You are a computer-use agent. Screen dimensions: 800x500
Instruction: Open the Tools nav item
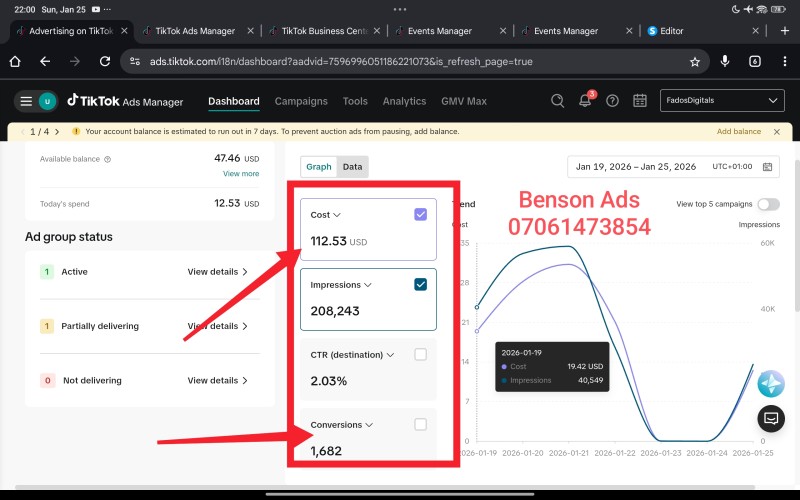355,101
